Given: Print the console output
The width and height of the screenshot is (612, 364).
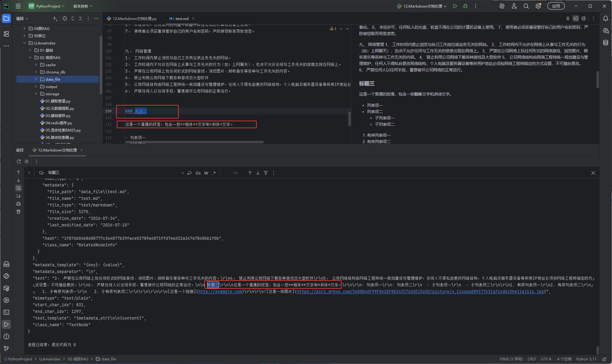Looking at the screenshot, I should (x=18, y=204).
